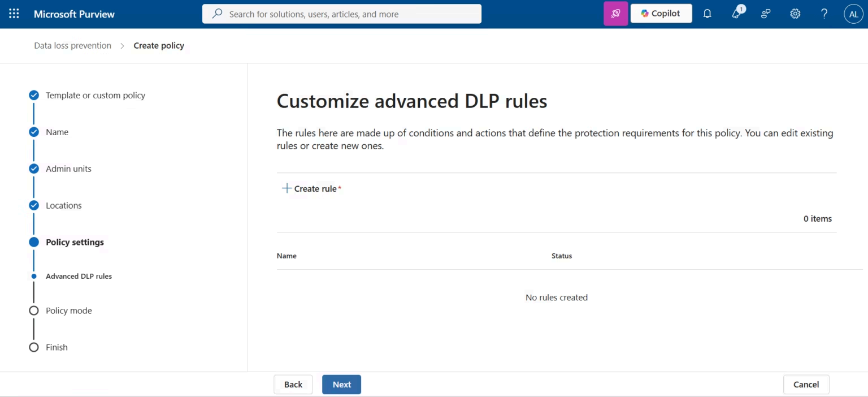Viewport: 868px width, 397px height.
Task: Launch the Copilot button
Action: [661, 14]
